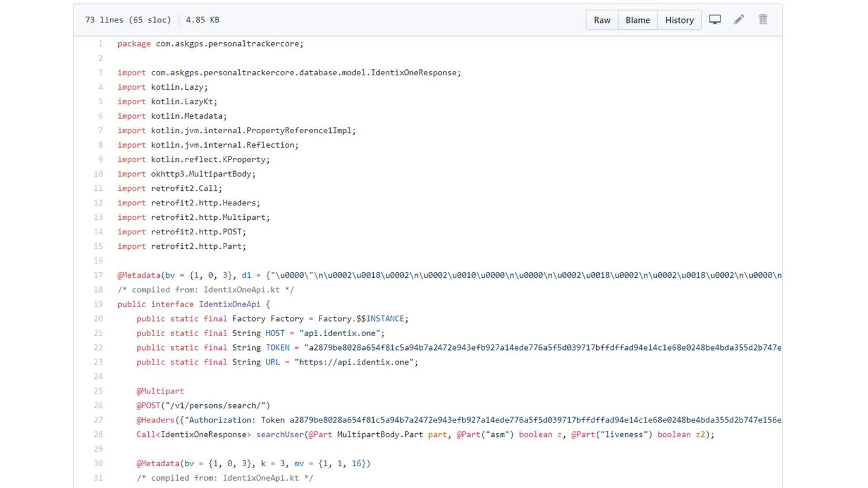
Task: Delete the file with the trash icon
Action: (x=763, y=19)
